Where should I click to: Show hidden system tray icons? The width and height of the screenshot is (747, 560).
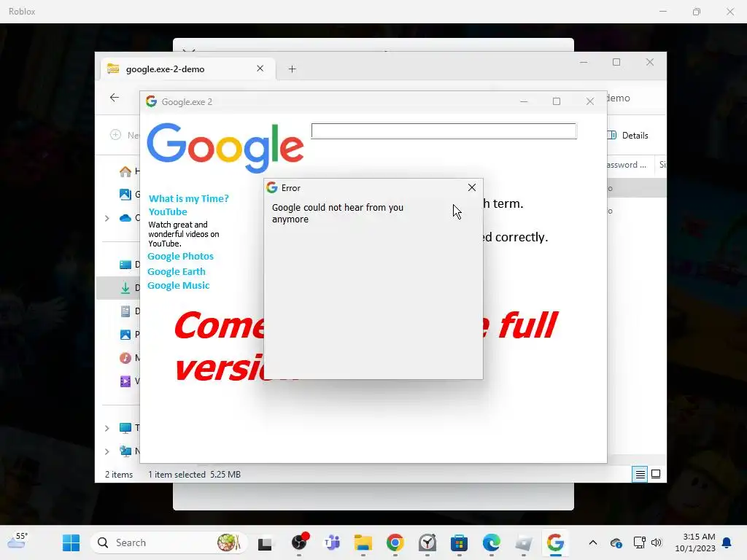coord(592,542)
